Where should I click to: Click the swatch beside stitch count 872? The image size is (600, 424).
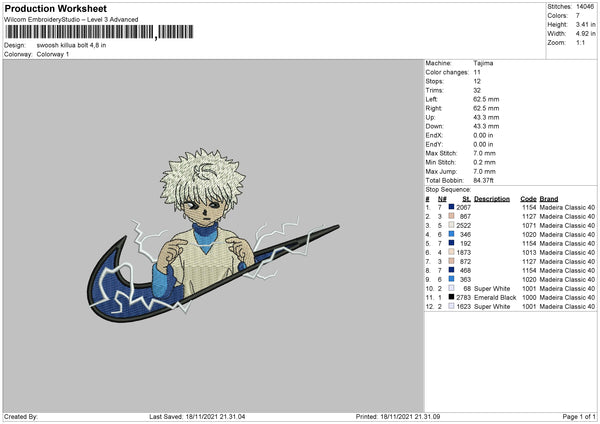coord(451,261)
